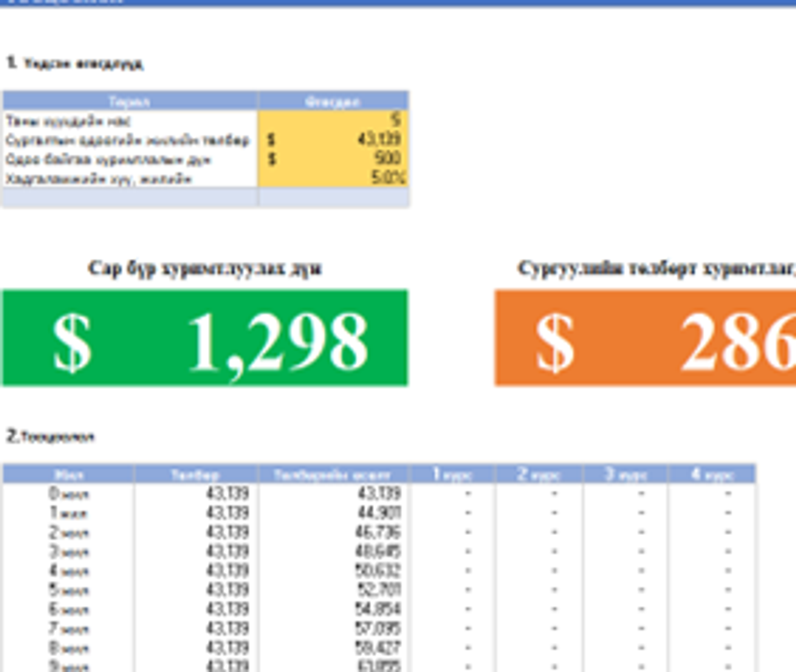Select the 'Жил' column header

tap(68, 474)
